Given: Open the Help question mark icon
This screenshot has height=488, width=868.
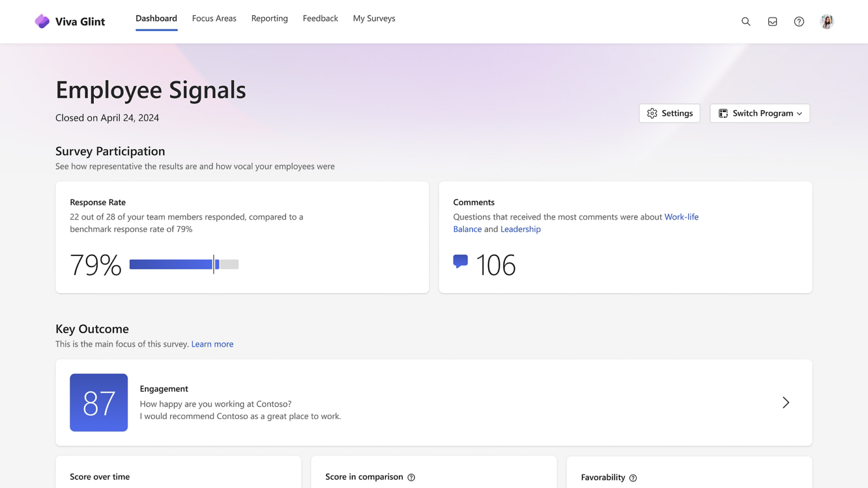Looking at the screenshot, I should pyautogui.click(x=799, y=21).
